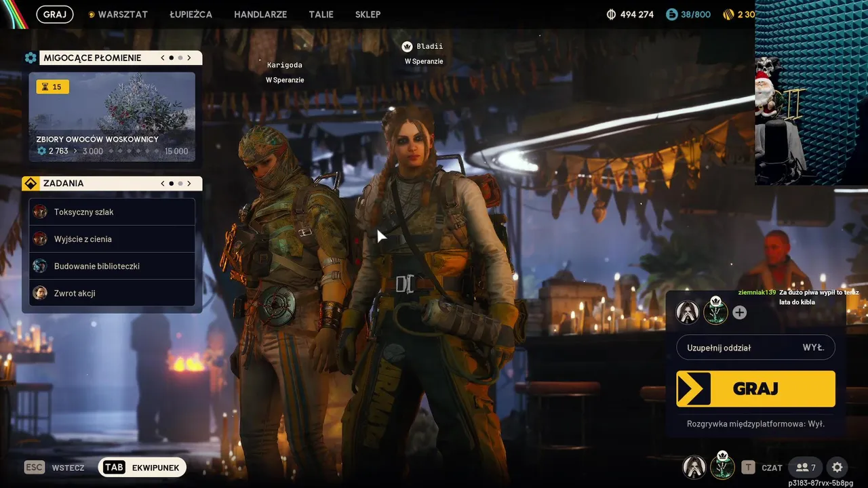Open the ŁUPIEŻCA tab

click(x=191, y=14)
